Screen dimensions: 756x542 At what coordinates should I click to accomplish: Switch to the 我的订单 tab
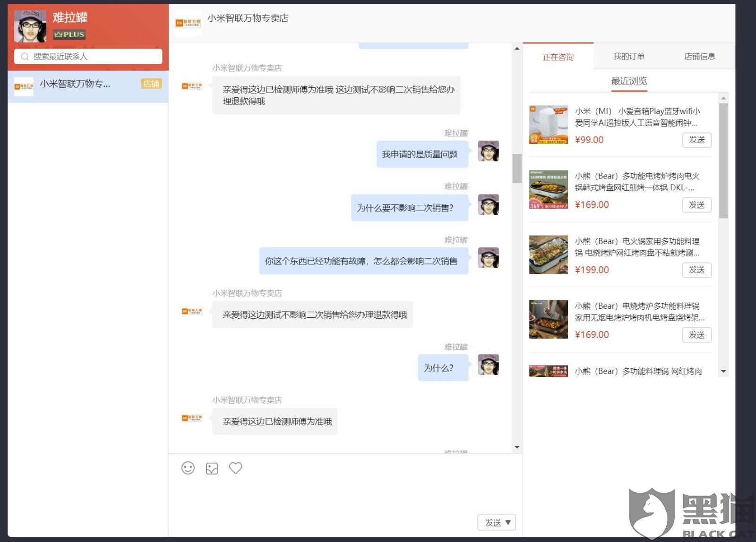628,56
